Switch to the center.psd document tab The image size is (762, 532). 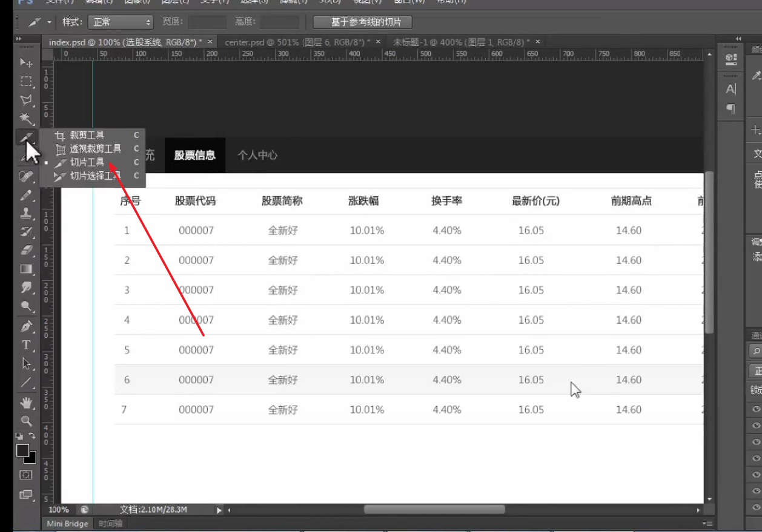click(298, 42)
